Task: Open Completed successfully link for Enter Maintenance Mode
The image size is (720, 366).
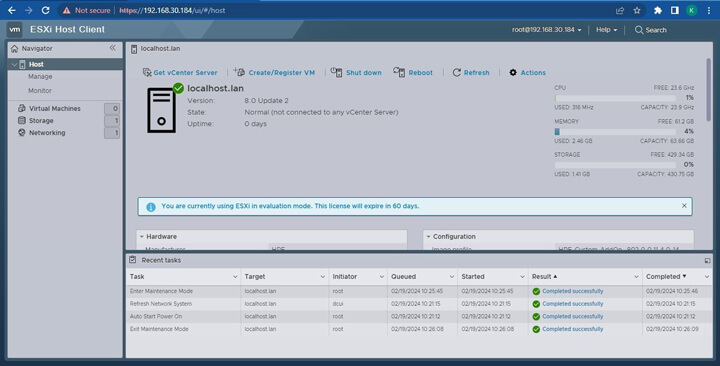Action: tap(573, 291)
